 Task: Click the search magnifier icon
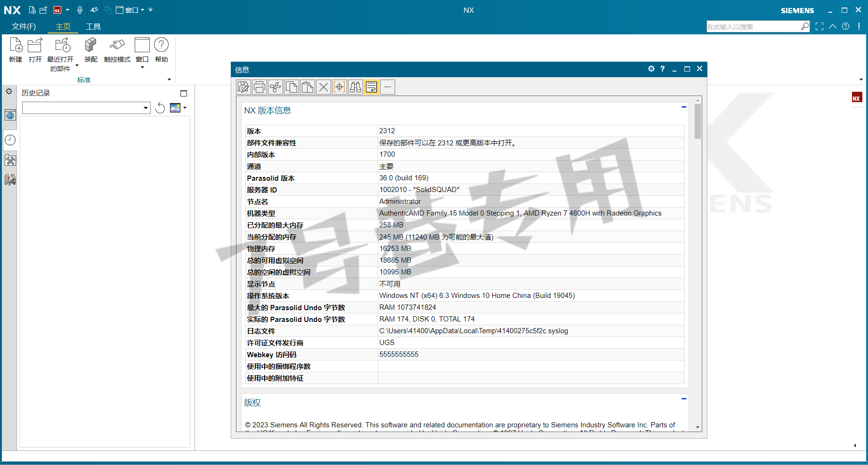tap(805, 26)
